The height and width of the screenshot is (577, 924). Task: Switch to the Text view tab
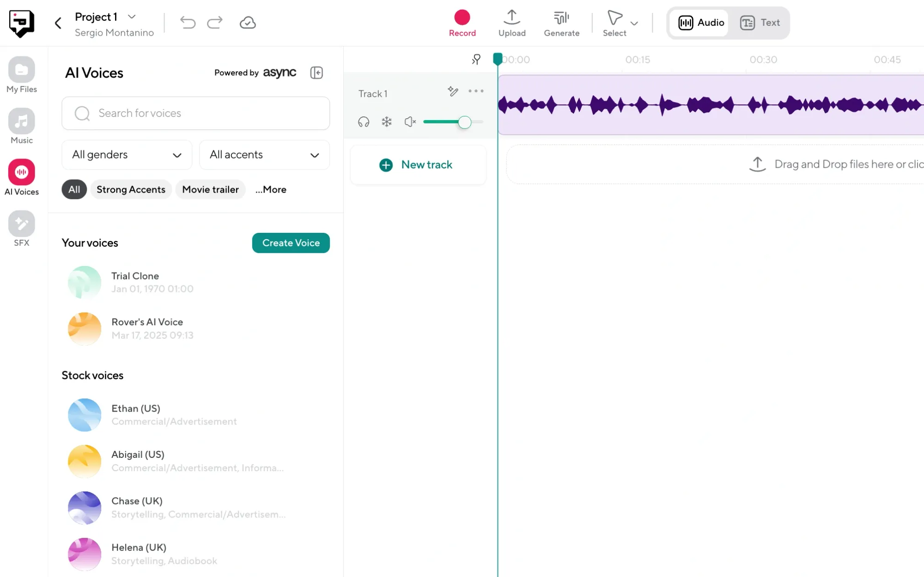[760, 23]
